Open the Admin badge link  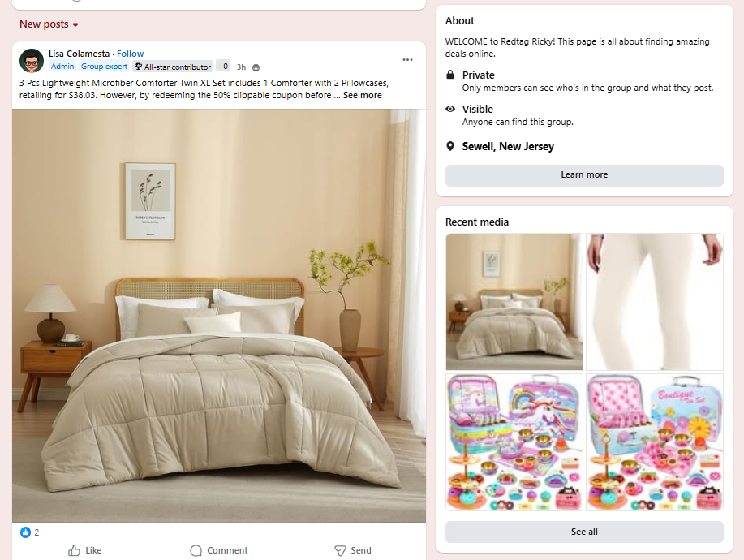click(x=62, y=67)
